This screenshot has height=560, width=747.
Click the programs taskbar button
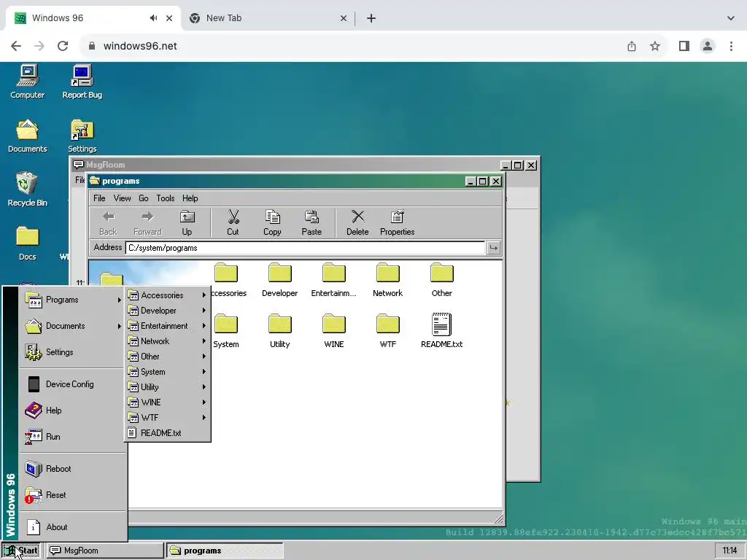click(x=225, y=551)
